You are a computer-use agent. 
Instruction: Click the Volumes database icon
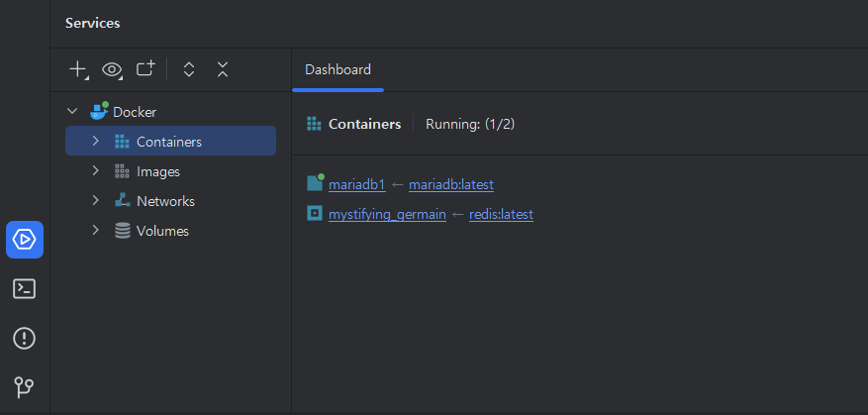click(123, 231)
